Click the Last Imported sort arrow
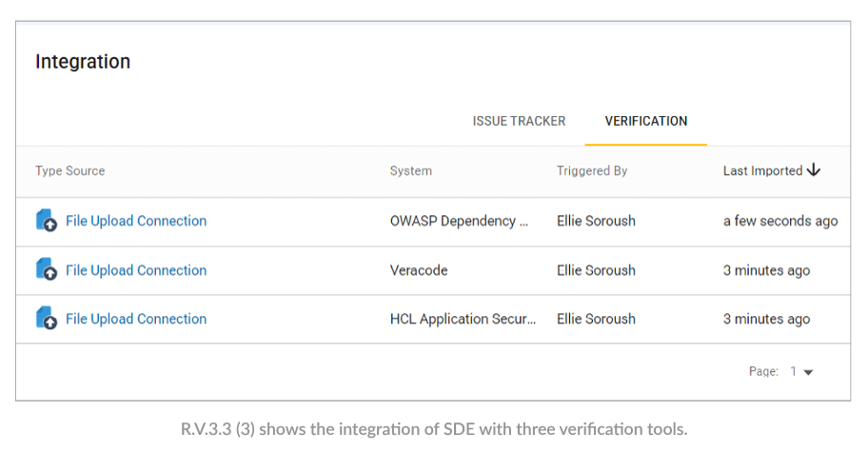 (x=813, y=170)
